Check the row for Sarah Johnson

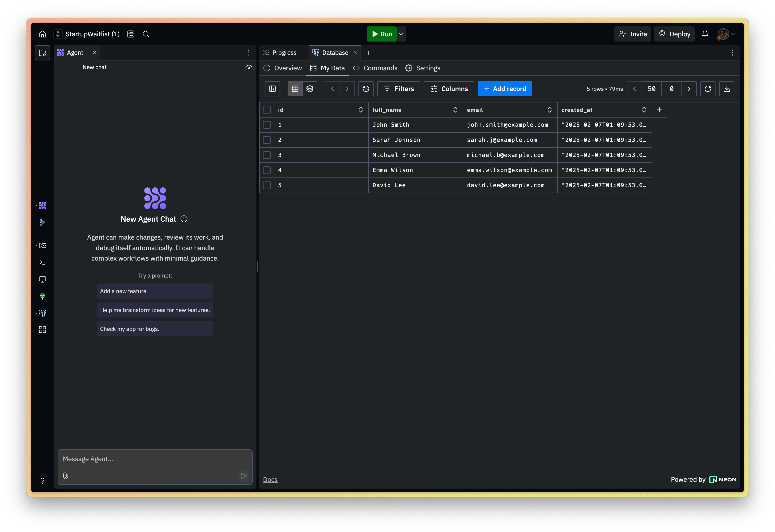tap(267, 140)
